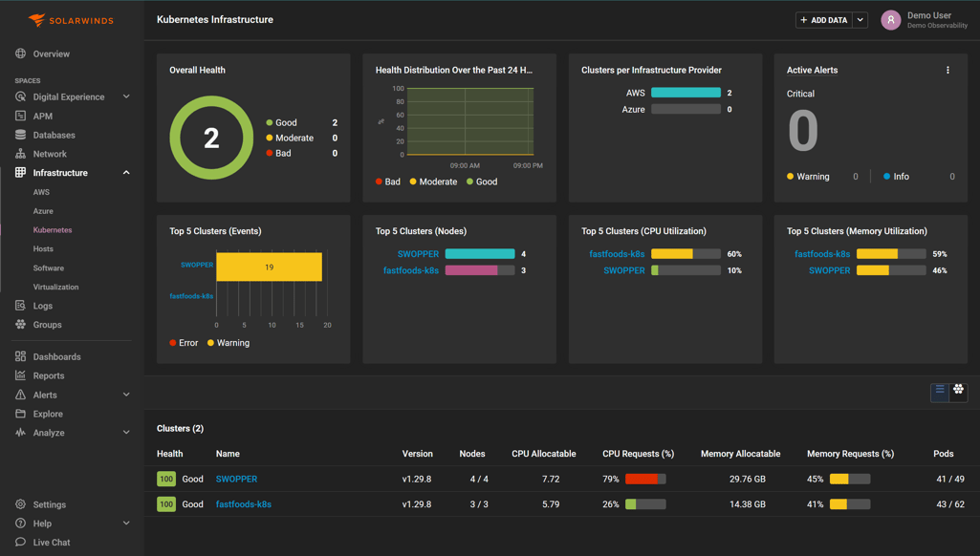Screen dimensions: 980x556
Task: Open the ADD DATA dropdown arrow
Action: (x=860, y=19)
